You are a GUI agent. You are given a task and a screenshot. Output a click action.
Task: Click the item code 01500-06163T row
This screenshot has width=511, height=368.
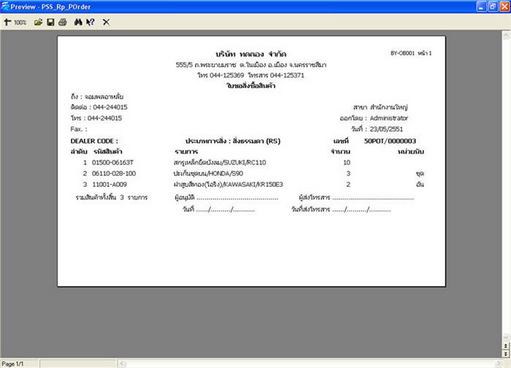coord(247,162)
